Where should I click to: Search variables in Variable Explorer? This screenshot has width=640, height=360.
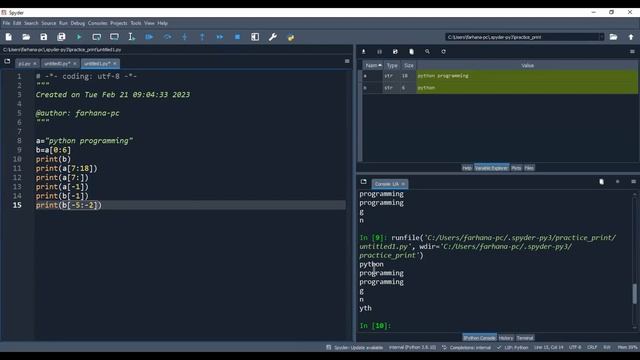[x=427, y=52]
